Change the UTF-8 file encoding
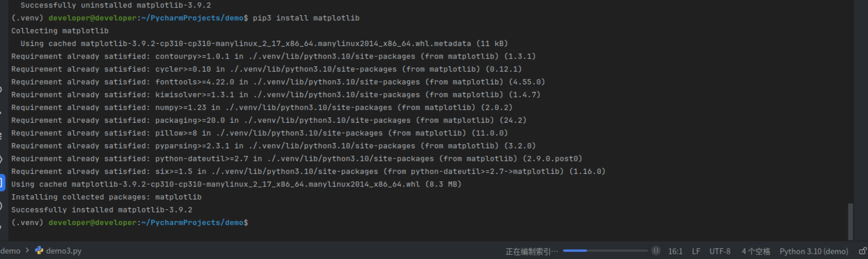Image resolution: width=868 pixels, height=259 pixels. tap(720, 252)
